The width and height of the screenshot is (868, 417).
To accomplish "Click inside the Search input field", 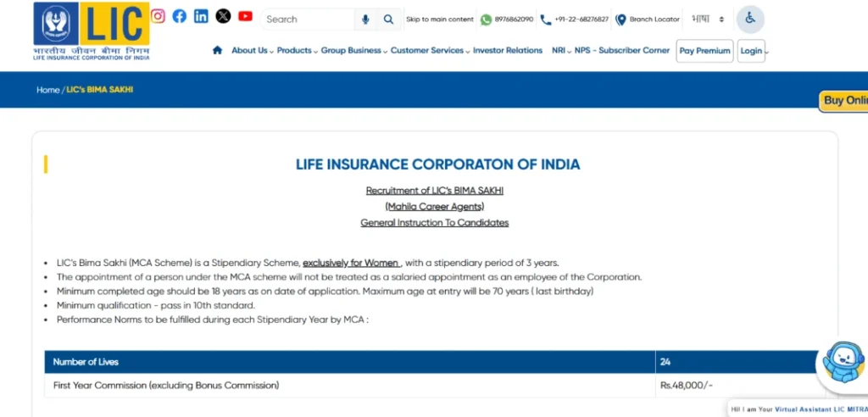I will pos(307,19).
